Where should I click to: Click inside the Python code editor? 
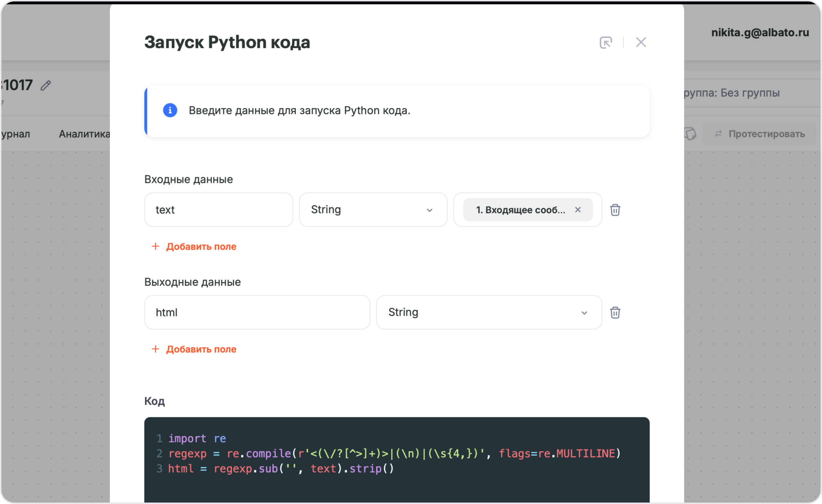pos(396,484)
